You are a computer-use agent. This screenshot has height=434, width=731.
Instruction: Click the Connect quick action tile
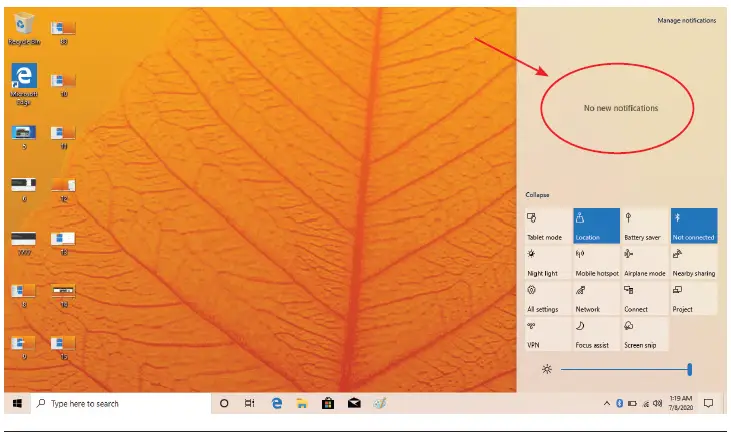(x=645, y=298)
